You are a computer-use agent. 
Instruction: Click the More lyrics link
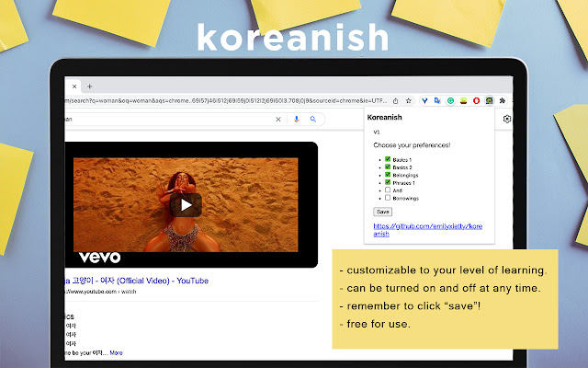[117, 353]
